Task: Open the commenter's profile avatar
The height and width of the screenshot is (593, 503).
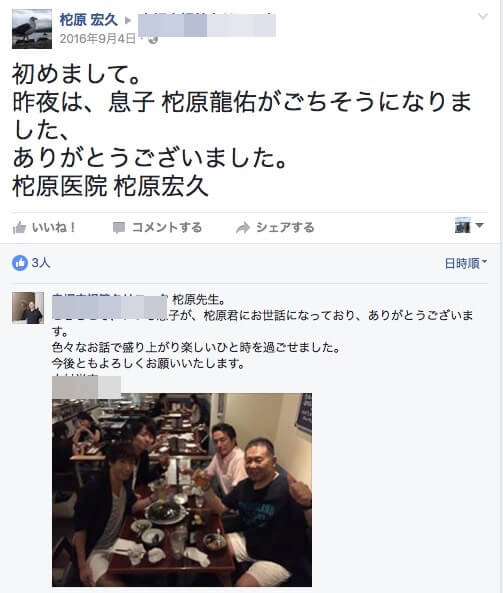Action: pyautogui.click(x=28, y=308)
